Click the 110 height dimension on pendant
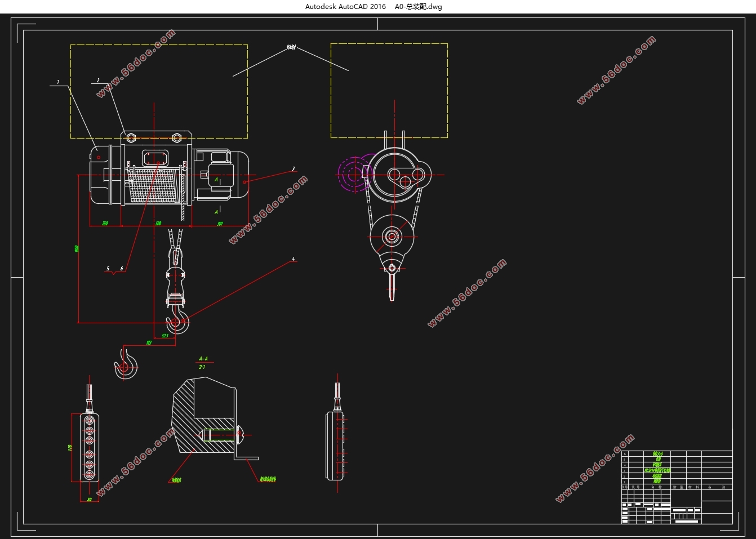Viewport: 756px width, 539px height. point(70,448)
